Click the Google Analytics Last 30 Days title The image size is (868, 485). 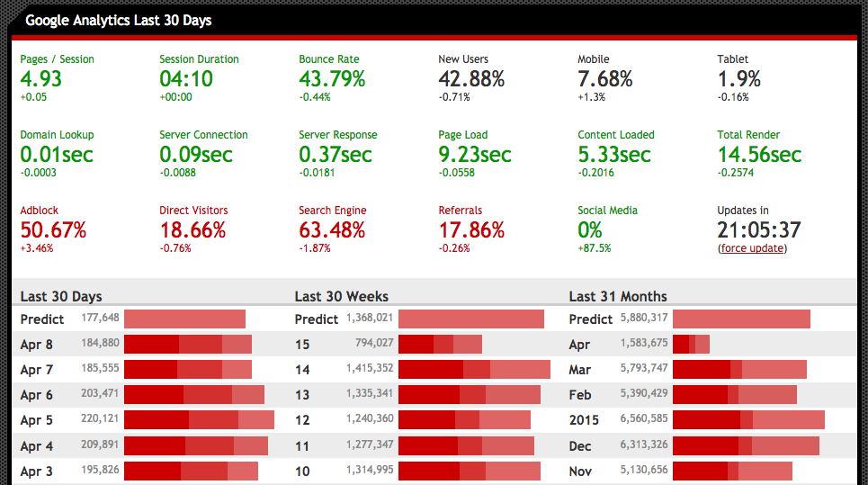[119, 21]
